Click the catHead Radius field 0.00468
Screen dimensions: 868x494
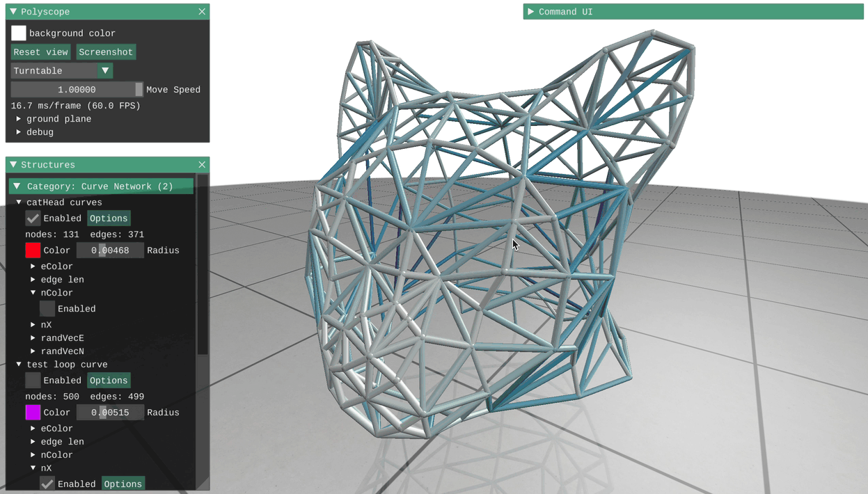110,250
